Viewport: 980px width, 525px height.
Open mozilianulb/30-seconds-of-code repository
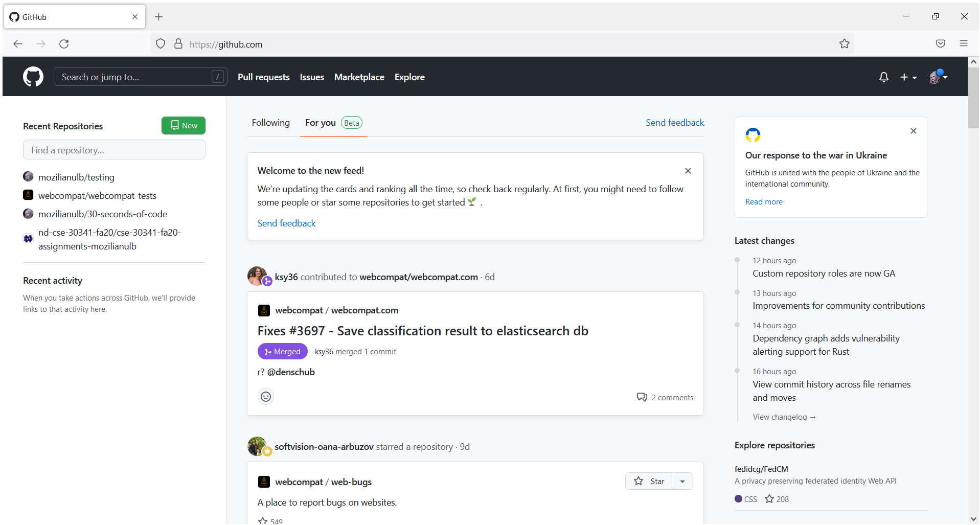[x=103, y=214]
